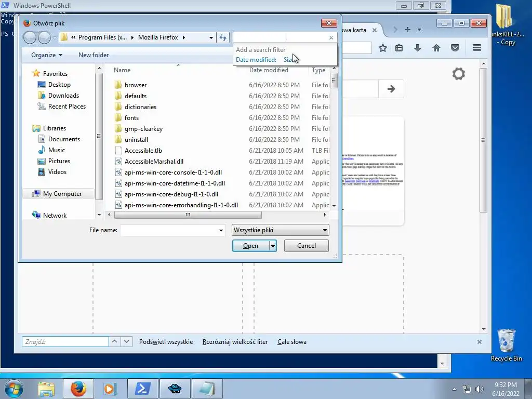The height and width of the screenshot is (399, 532).
Task: Toggle Całe słowa option in find bar
Action: point(292,342)
